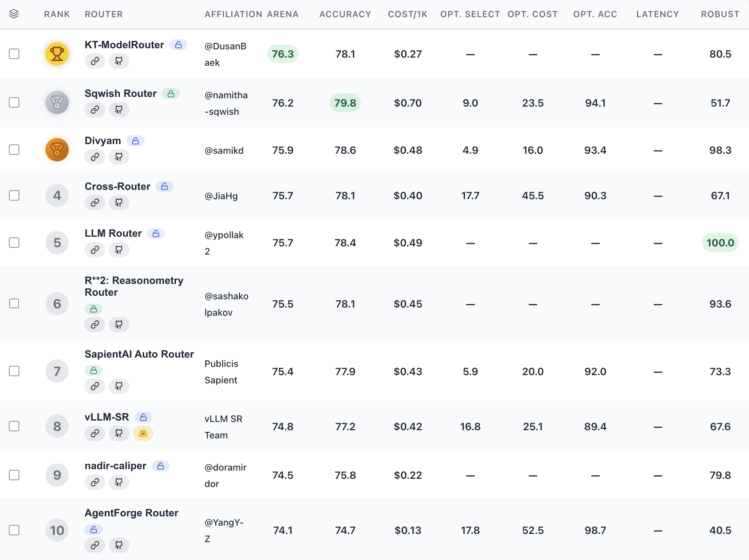Tick the checkbox for AgentForge Router row

[14, 530]
